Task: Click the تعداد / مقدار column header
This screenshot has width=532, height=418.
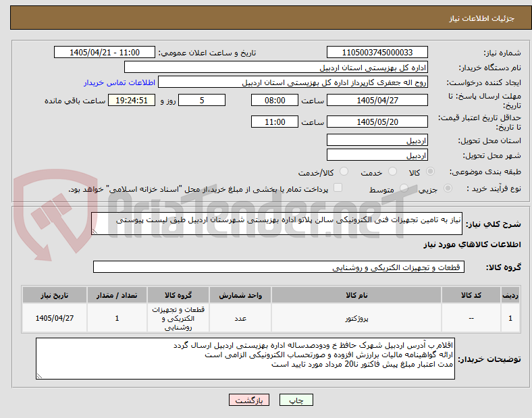Action: coord(117,295)
